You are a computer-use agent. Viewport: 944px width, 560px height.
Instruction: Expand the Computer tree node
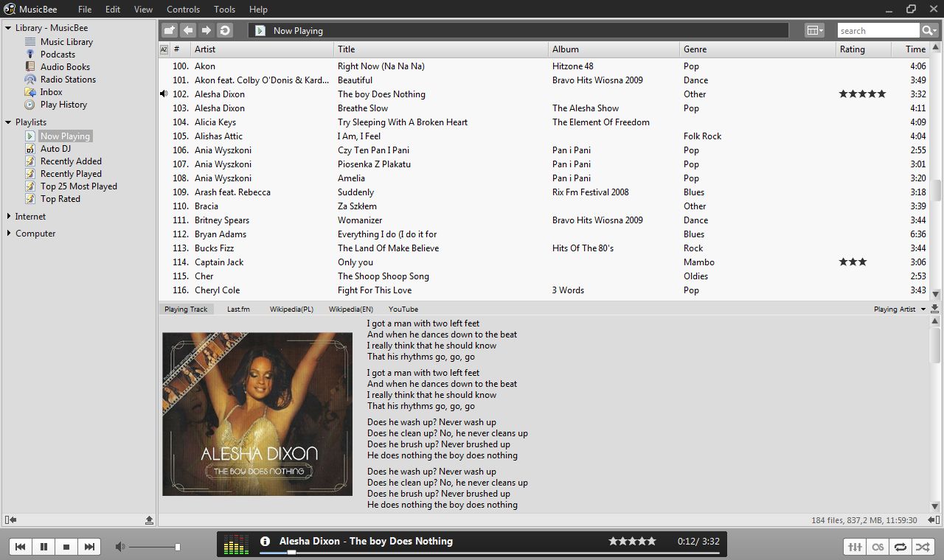[x=8, y=234]
